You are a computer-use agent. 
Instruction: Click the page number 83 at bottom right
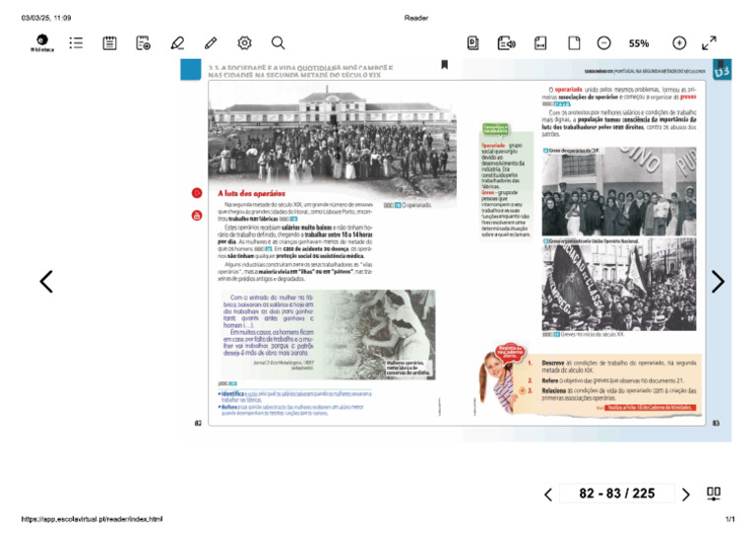pyautogui.click(x=716, y=423)
